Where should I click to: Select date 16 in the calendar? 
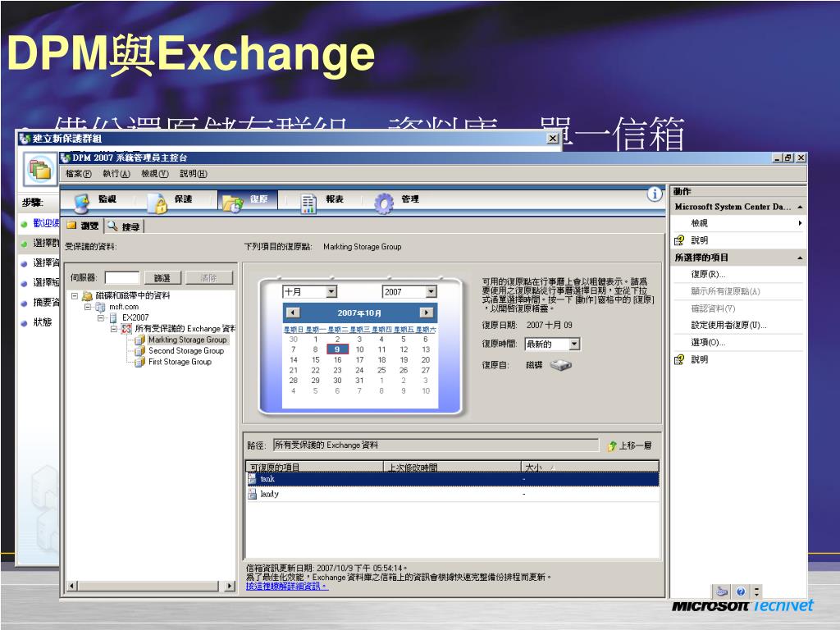tap(337, 360)
